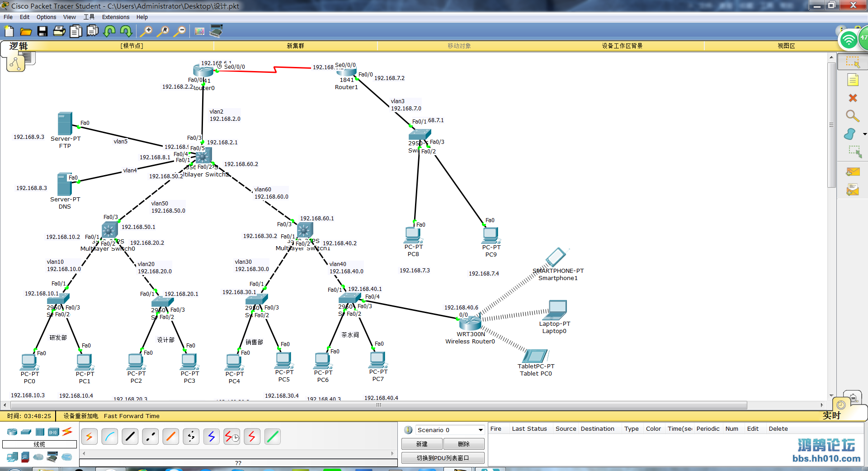Zoom out using the minus magnifier
The height and width of the screenshot is (471, 868).
coord(179,31)
